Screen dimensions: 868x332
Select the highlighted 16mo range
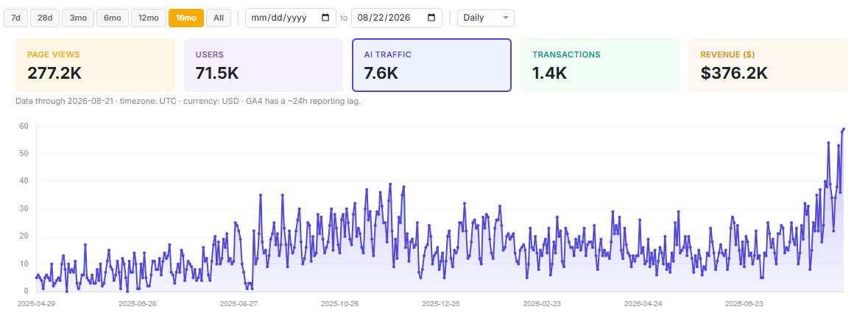click(x=186, y=18)
